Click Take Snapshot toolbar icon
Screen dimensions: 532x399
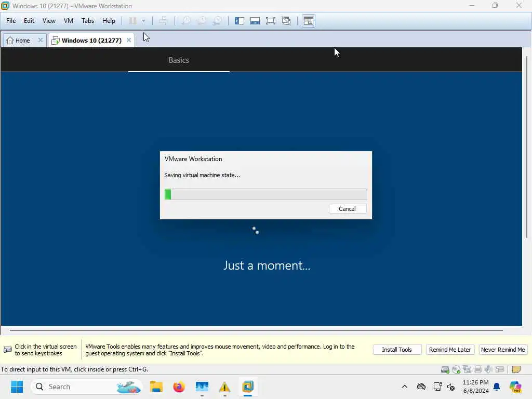(186, 21)
